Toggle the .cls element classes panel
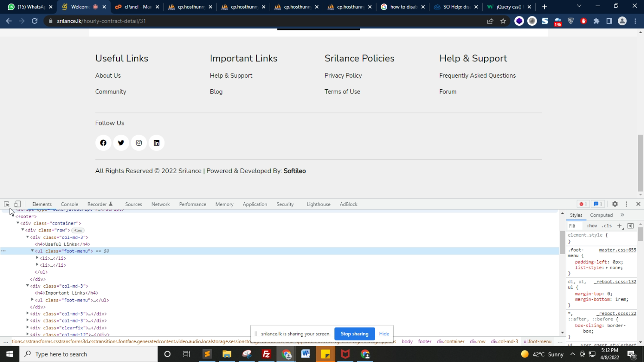Viewport: 644px width, 362px height. pos(607,226)
